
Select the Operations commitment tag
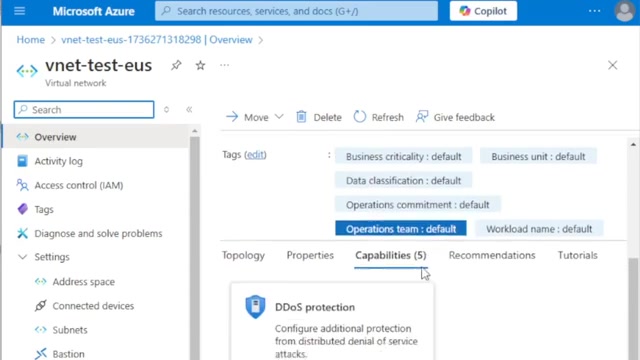click(418, 204)
